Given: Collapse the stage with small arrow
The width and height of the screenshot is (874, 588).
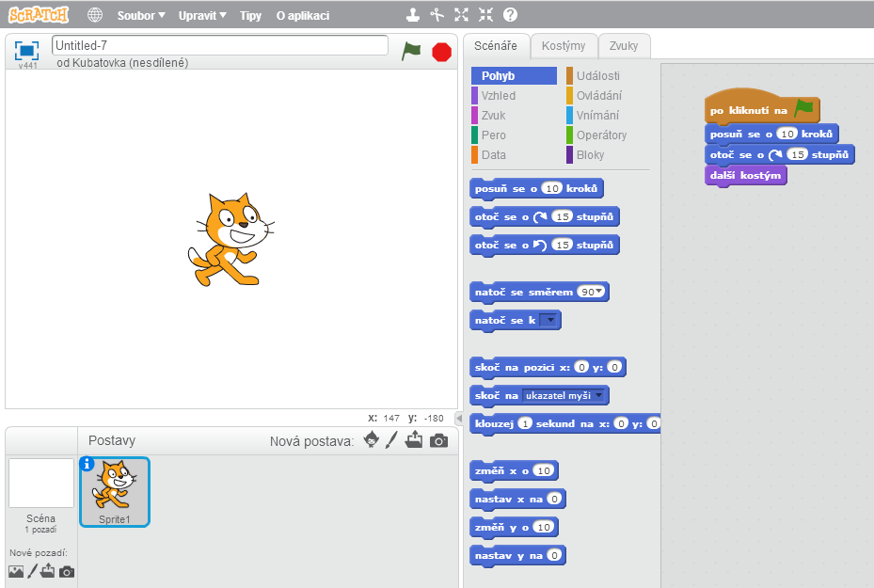Looking at the screenshot, I should click(459, 418).
